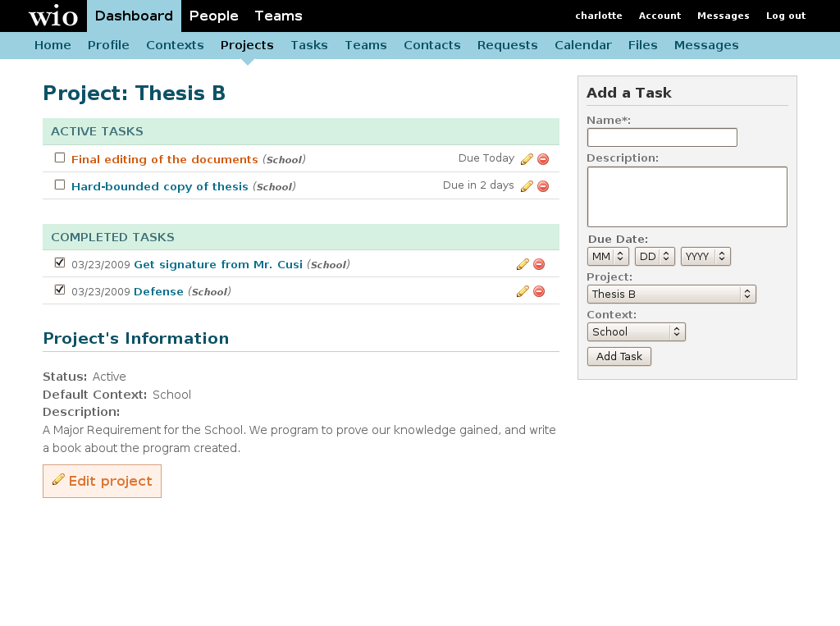Open Teams in the blue sub-navigation
840x626 pixels.
tap(366, 46)
